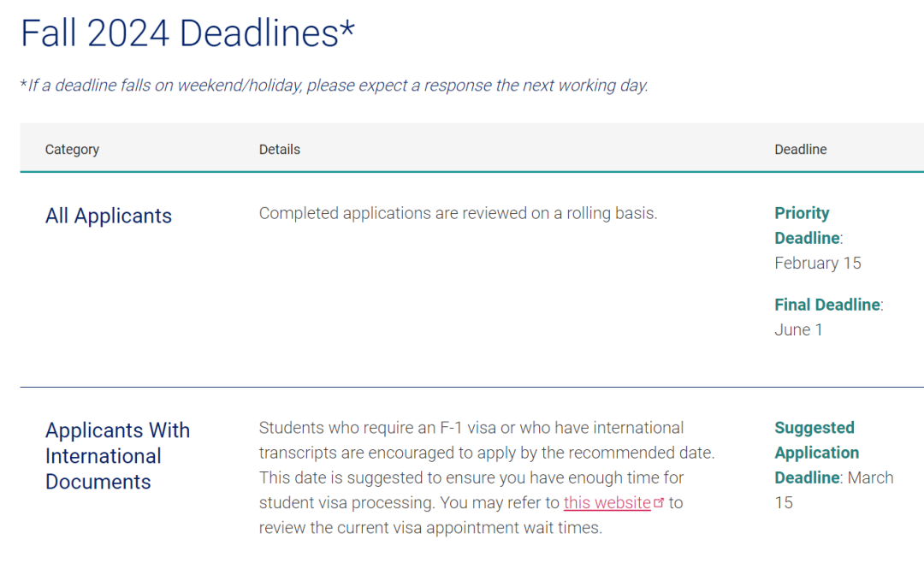This screenshot has width=924, height=575.
Task: Select the Details column header
Action: point(279,150)
